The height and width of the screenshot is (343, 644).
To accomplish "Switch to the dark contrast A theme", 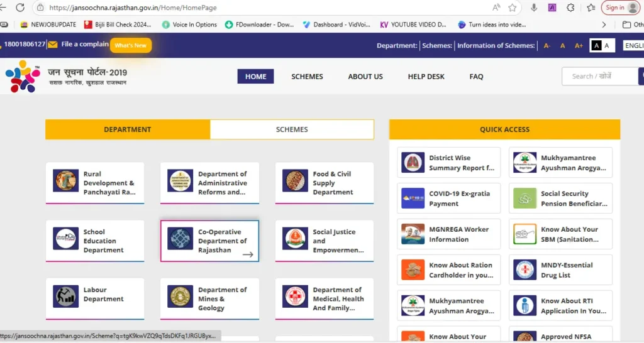I will pyautogui.click(x=595, y=45).
